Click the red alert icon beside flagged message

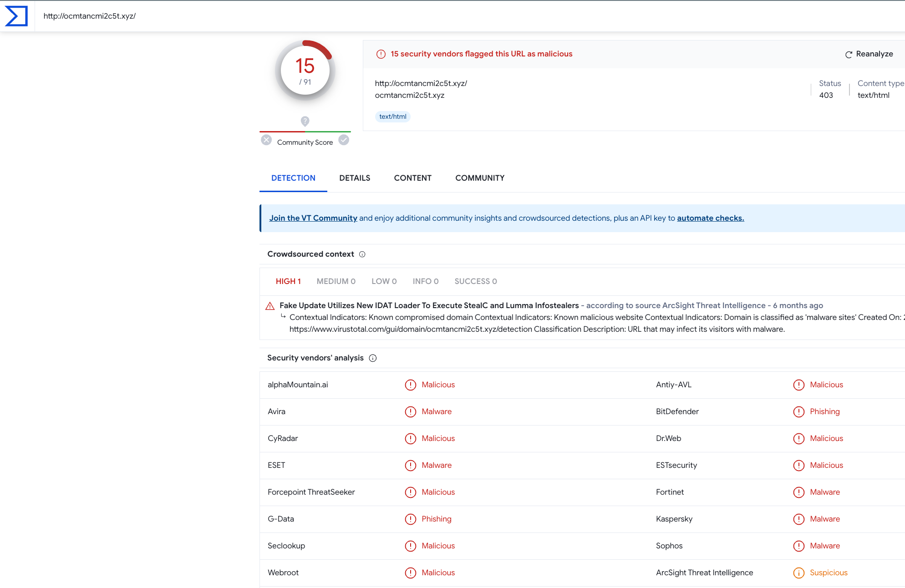(381, 54)
